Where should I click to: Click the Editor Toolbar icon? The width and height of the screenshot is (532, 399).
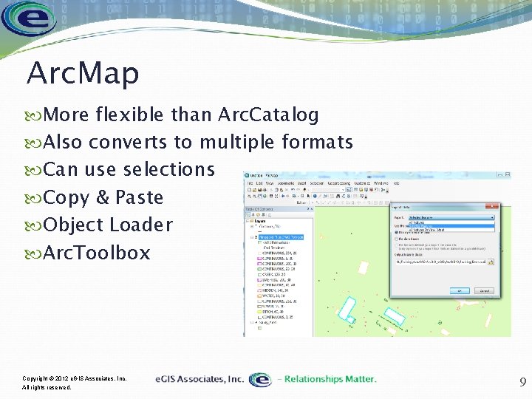(x=349, y=190)
